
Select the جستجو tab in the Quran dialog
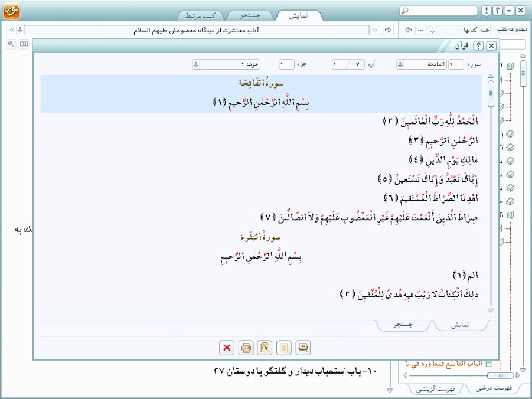(403, 325)
